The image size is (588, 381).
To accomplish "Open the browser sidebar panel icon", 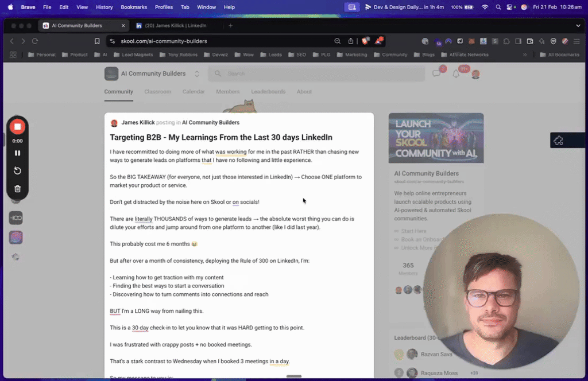I will 519,41.
